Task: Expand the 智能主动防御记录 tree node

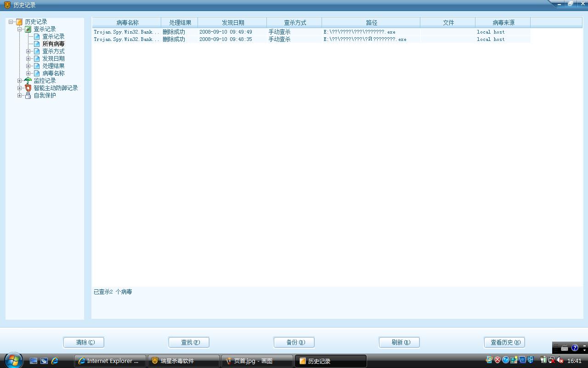Action: tap(20, 88)
